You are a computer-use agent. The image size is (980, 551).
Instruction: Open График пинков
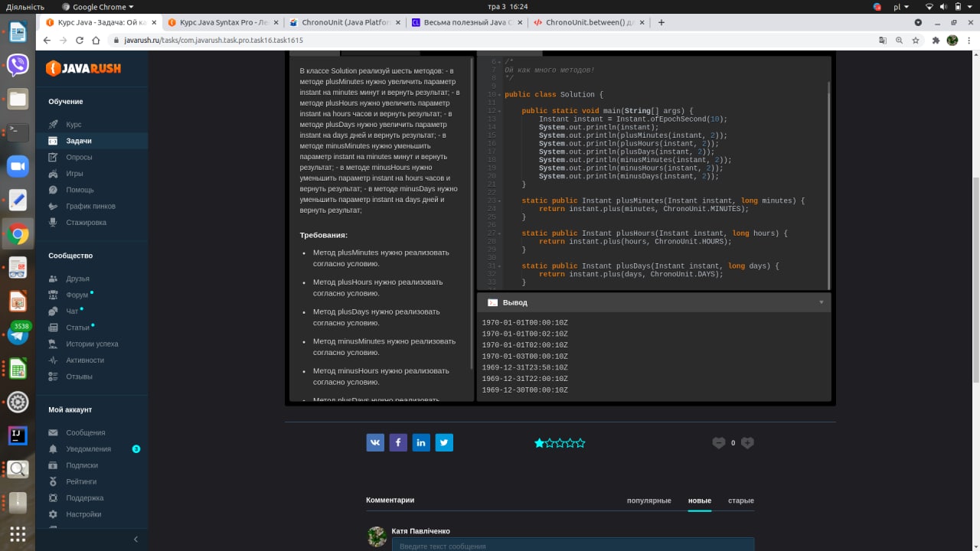click(x=91, y=206)
